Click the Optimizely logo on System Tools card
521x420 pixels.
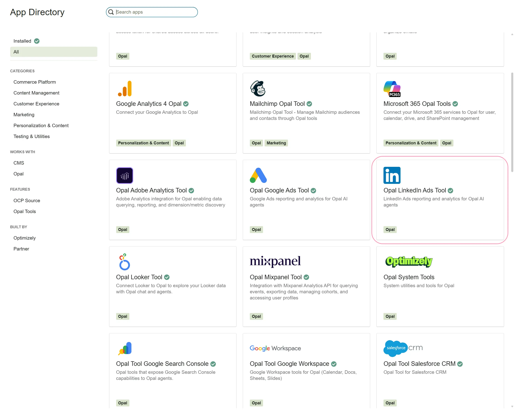click(x=409, y=262)
